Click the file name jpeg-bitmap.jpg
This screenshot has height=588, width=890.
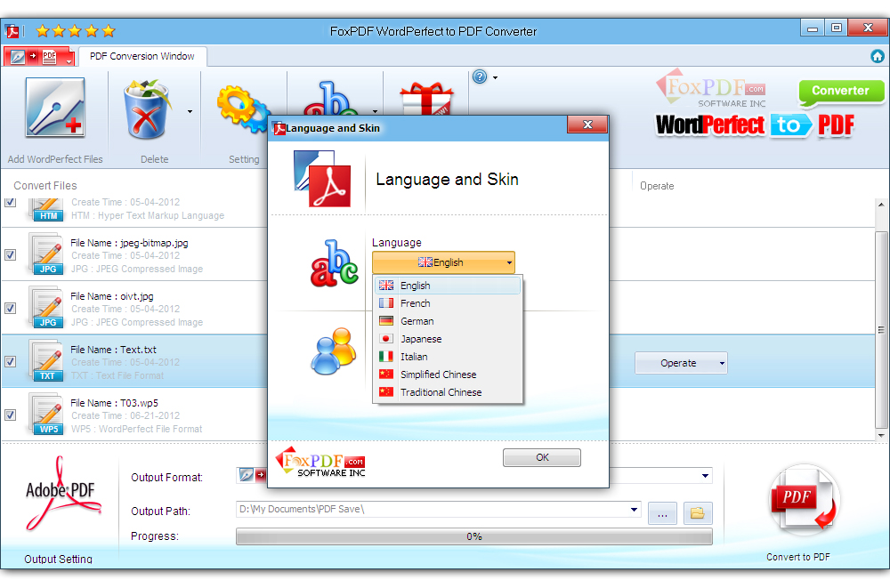pyautogui.click(x=154, y=243)
